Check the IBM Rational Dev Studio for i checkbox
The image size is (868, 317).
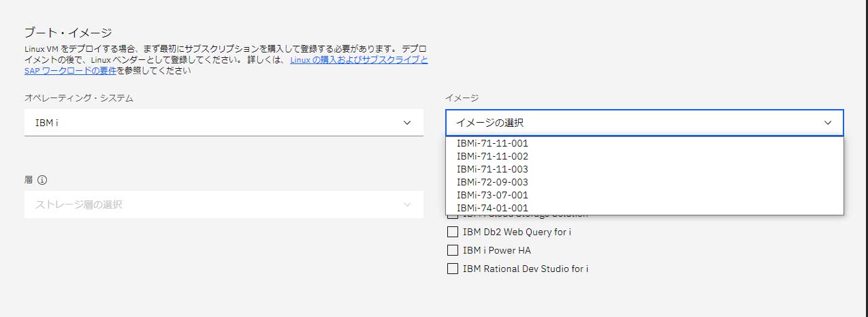pos(453,269)
